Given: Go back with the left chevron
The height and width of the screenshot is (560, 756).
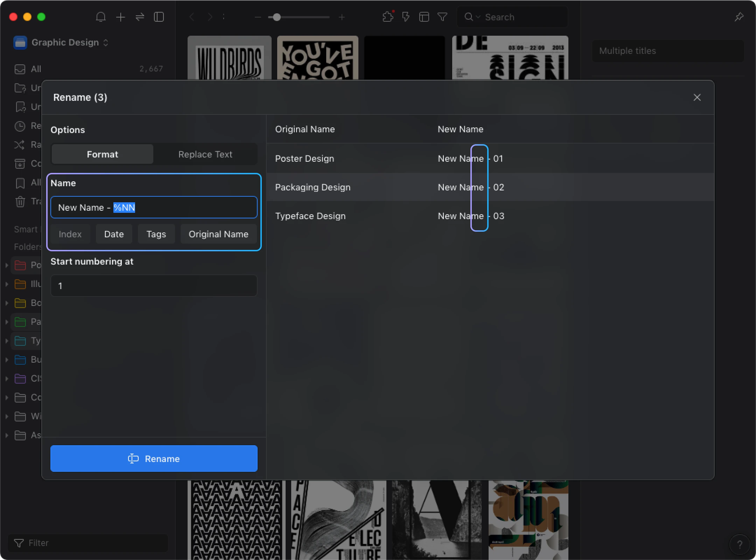Looking at the screenshot, I should pyautogui.click(x=192, y=17).
